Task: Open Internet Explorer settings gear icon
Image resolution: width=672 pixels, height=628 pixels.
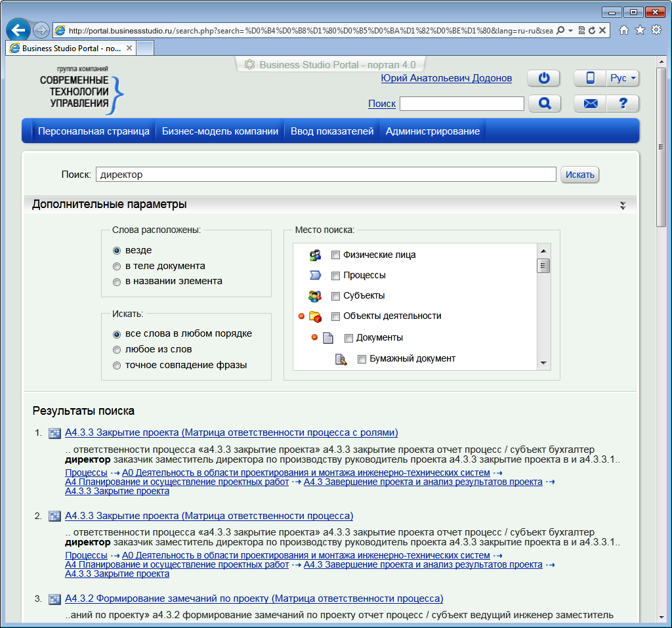Action: tap(656, 30)
